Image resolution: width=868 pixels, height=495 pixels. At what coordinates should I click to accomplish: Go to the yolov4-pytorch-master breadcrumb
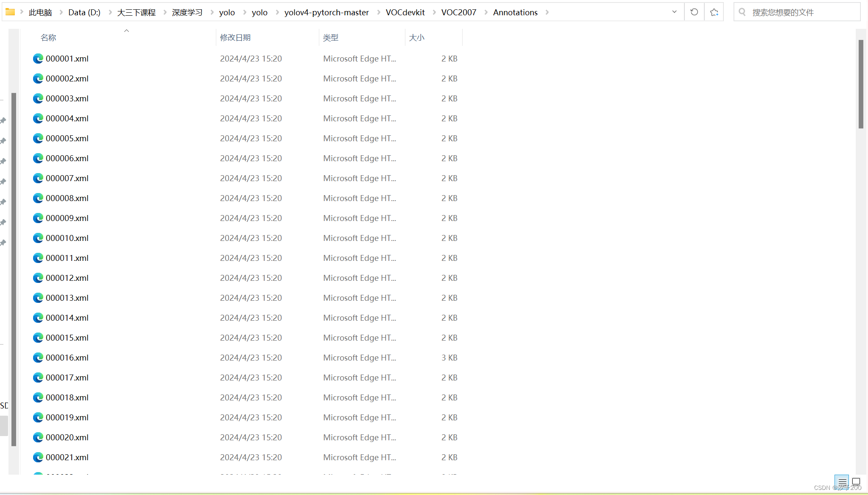327,12
